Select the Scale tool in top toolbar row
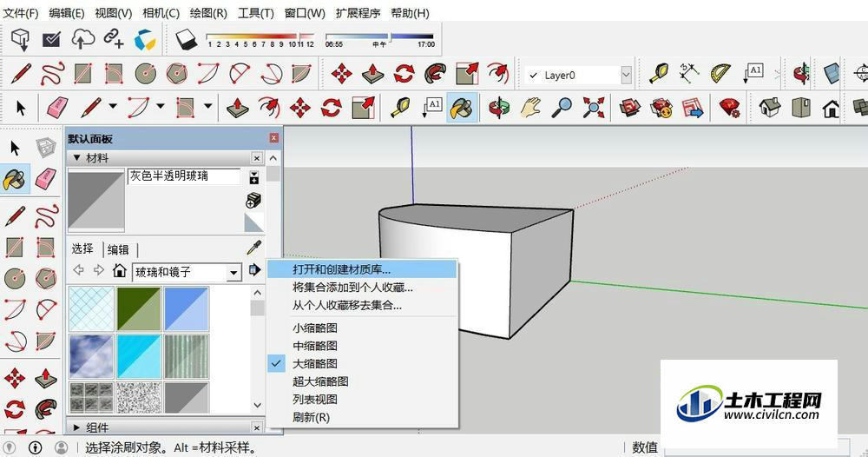The height and width of the screenshot is (457, 868). (467, 73)
